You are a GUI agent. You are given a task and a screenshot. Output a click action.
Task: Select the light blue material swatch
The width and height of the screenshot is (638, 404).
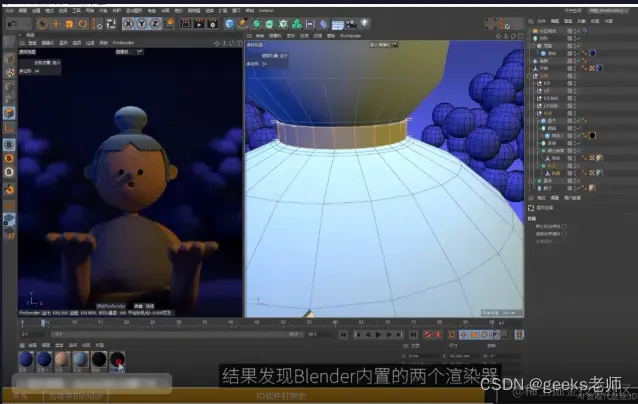pos(81,361)
